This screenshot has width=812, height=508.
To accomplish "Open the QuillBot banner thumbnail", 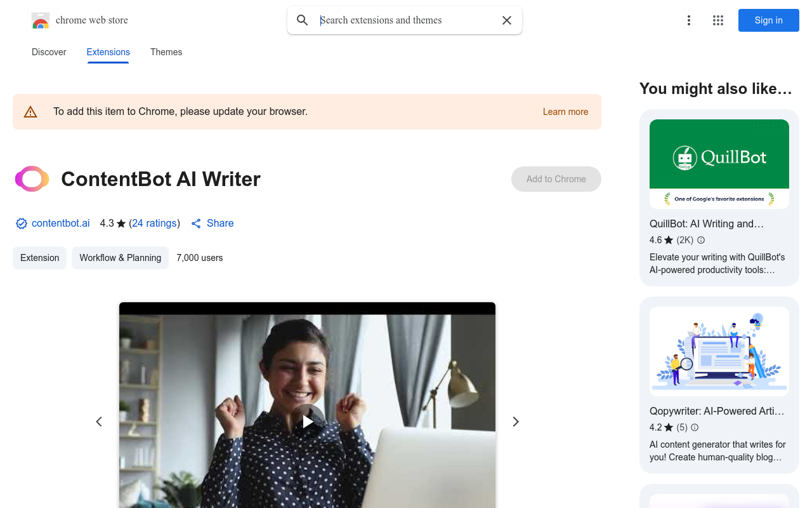I will (719, 164).
